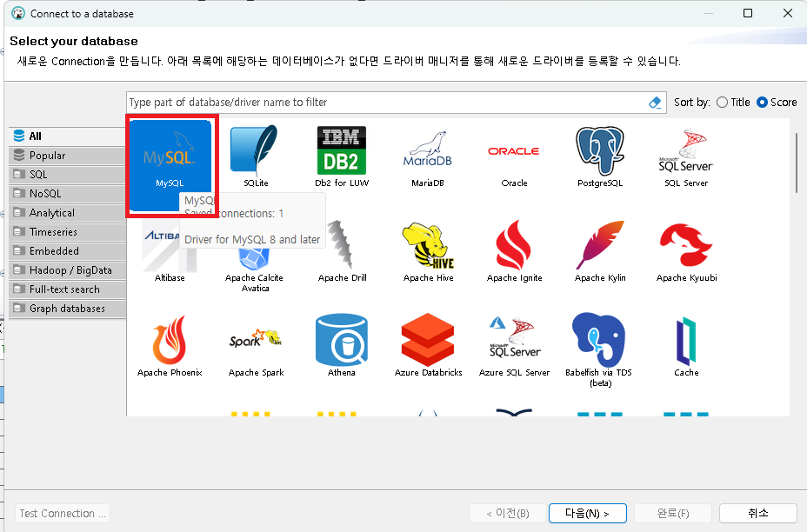Select the SQL Server driver
Image resolution: width=807 pixels, height=532 pixels.
coord(686,157)
